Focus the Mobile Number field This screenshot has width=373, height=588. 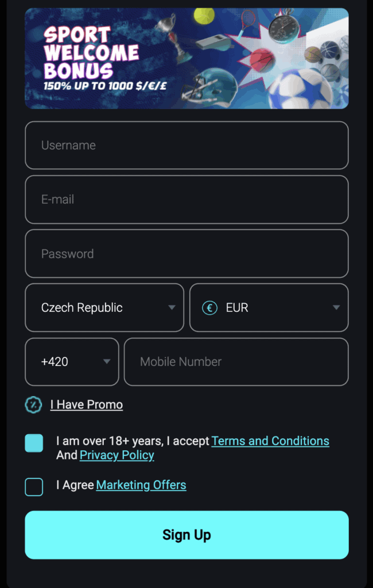coord(236,362)
